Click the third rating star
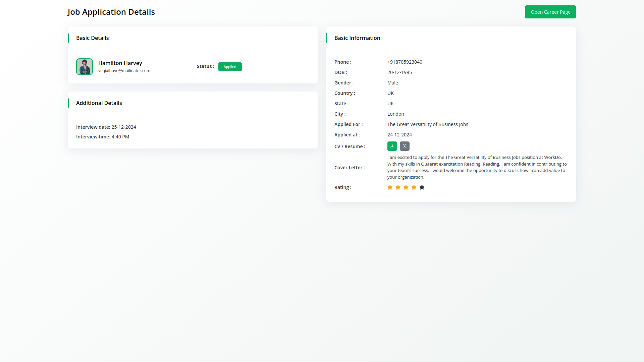Viewport: 644px width, 362px height. pyautogui.click(x=406, y=187)
